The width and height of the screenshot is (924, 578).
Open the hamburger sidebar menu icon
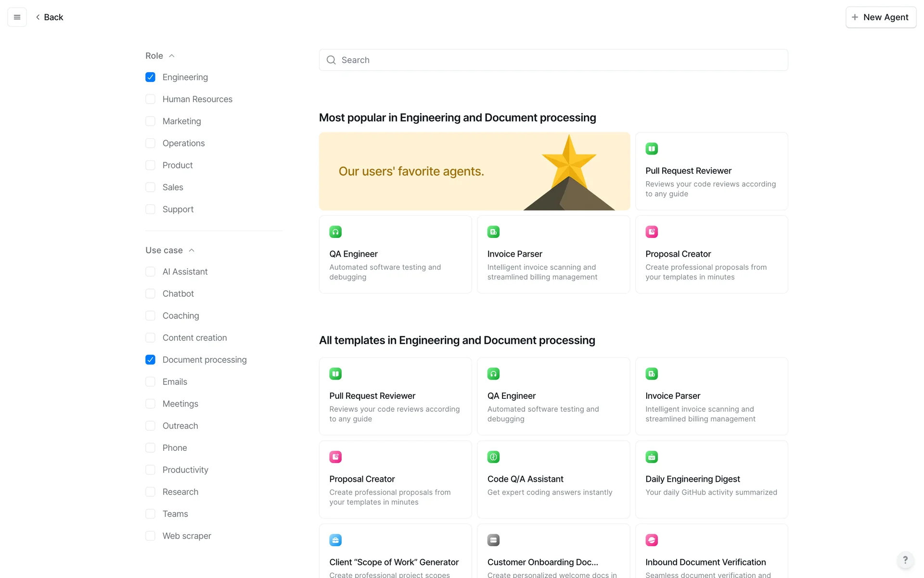click(17, 17)
